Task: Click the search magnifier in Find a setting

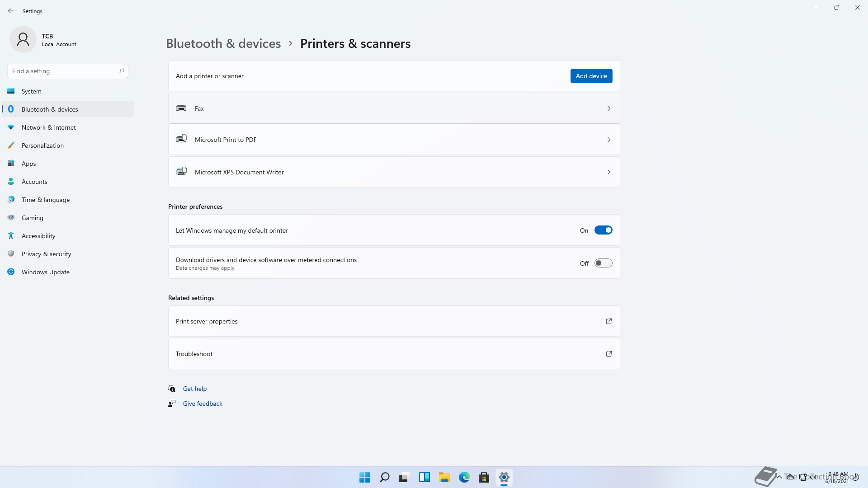Action: point(122,71)
